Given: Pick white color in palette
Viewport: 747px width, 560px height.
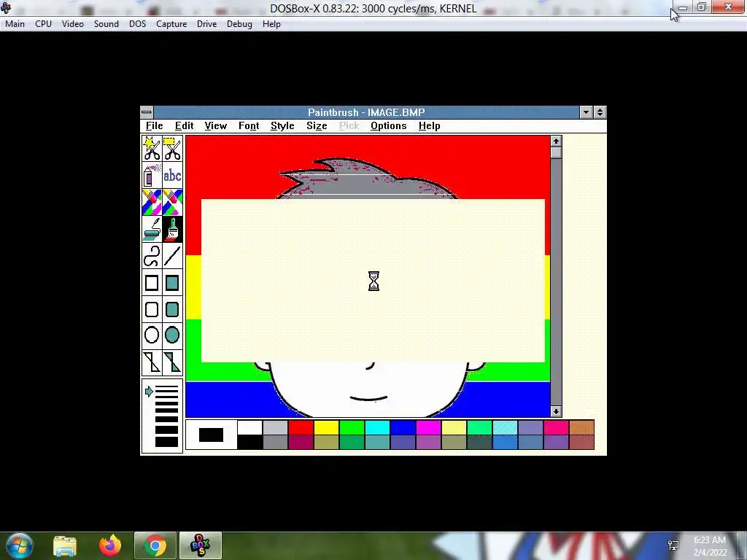Looking at the screenshot, I should [249, 427].
